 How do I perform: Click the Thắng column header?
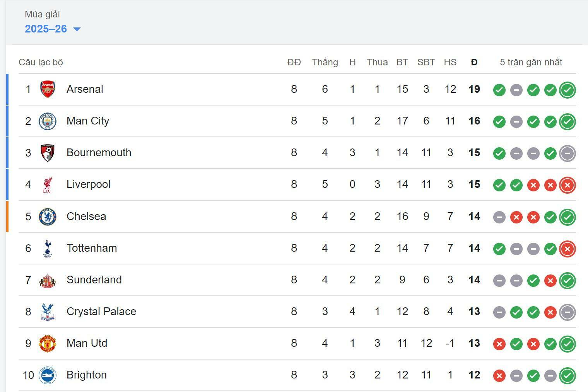click(325, 62)
